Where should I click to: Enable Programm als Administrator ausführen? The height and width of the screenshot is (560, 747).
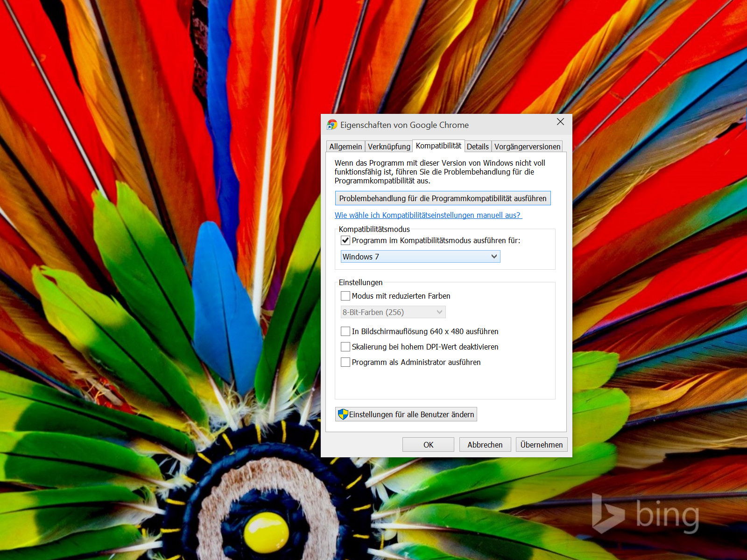pyautogui.click(x=345, y=362)
